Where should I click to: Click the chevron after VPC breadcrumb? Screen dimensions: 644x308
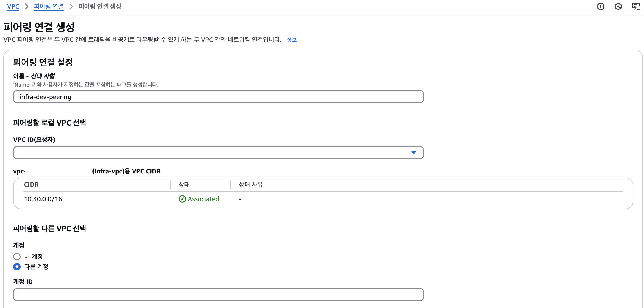[26, 6]
